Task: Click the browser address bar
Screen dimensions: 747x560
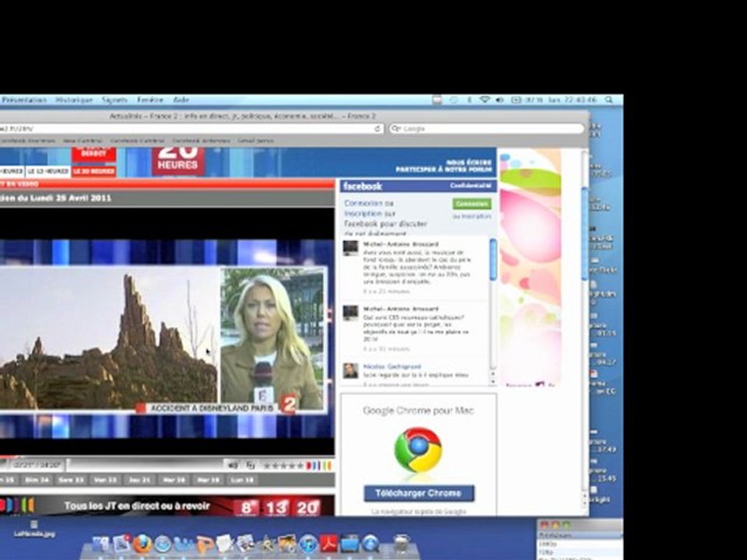Action: (x=191, y=128)
